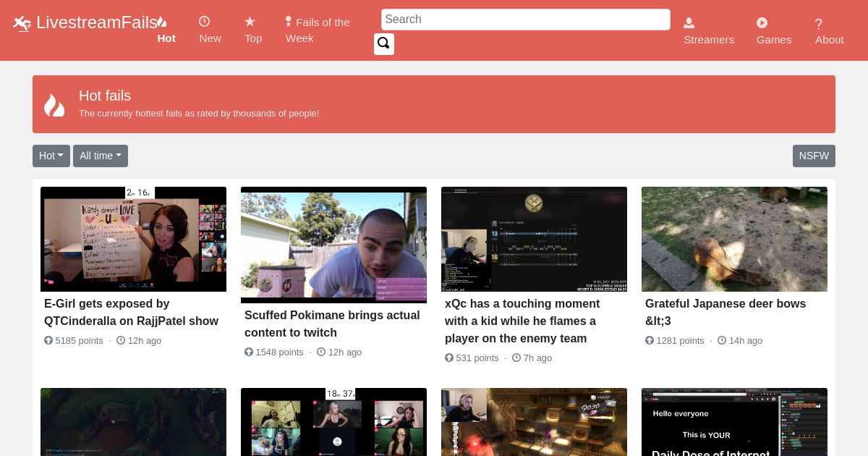The width and height of the screenshot is (868, 456).
Task: Open the About page
Action: point(830,40)
